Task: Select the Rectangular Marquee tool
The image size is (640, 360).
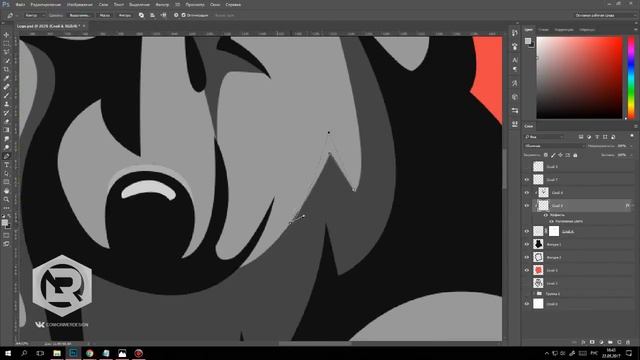Action: [7, 43]
